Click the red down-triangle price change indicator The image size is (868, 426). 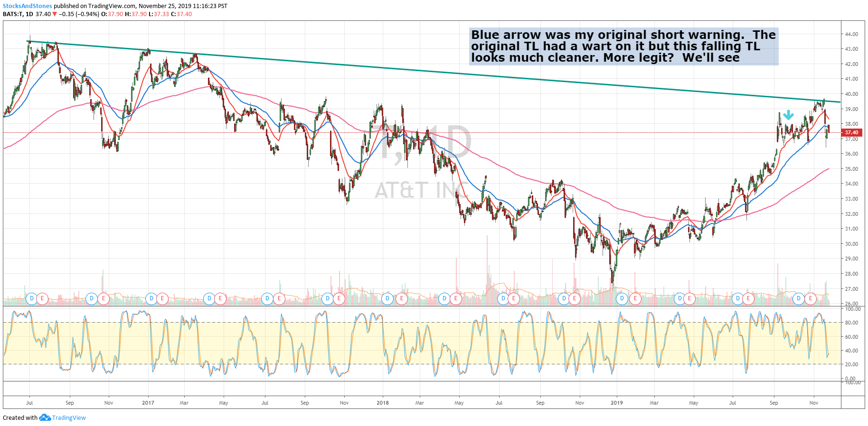[55, 14]
